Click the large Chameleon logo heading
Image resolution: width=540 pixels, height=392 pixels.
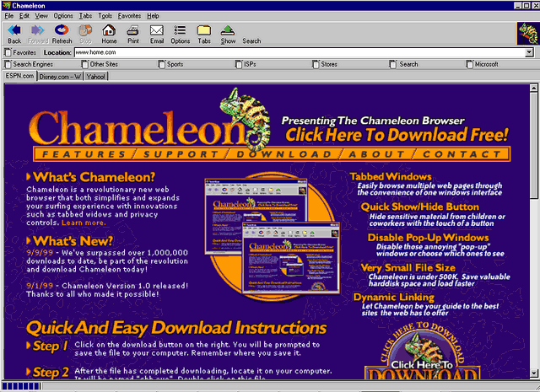click(x=138, y=127)
